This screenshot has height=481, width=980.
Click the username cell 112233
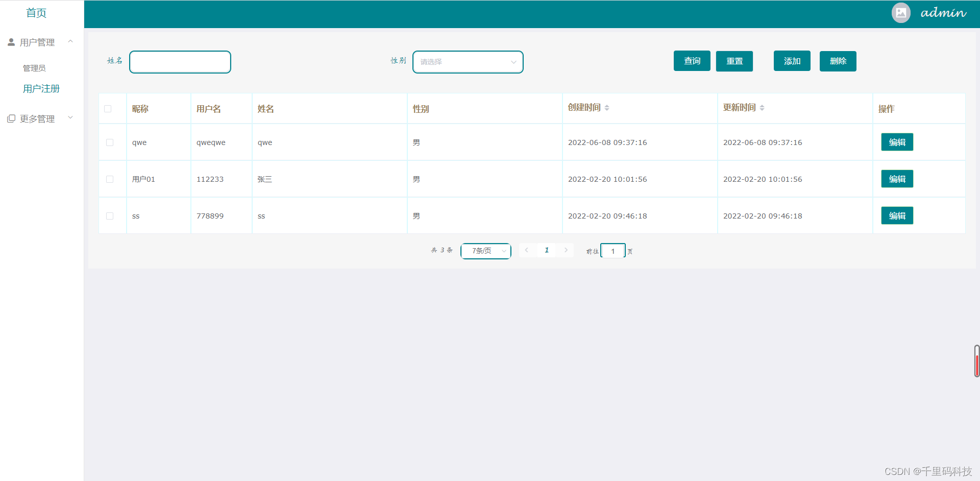pos(210,179)
